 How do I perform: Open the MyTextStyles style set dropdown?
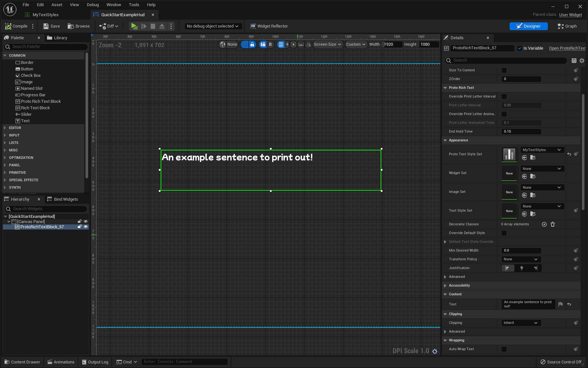[x=542, y=150]
